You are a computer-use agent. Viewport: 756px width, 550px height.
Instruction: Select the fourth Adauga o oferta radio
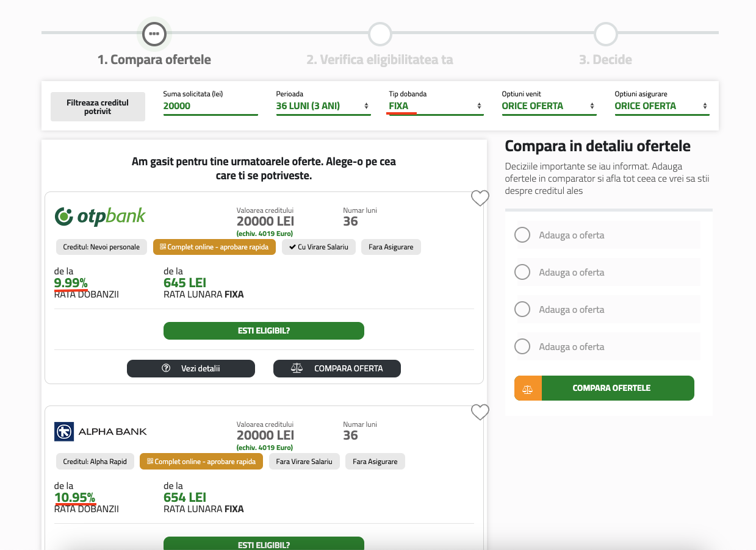coord(522,346)
